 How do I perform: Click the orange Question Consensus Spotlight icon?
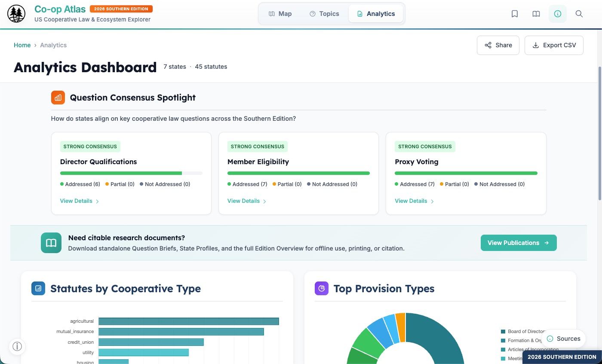click(x=58, y=98)
